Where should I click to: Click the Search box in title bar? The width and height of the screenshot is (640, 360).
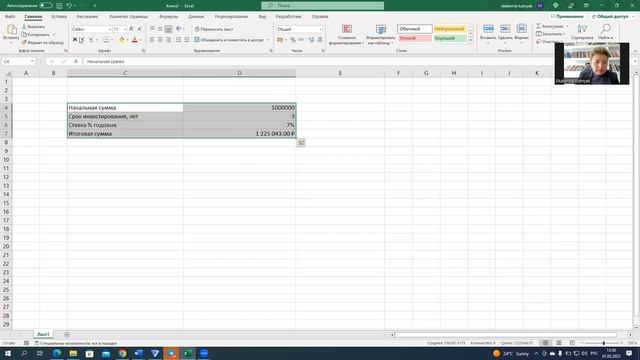322,6
